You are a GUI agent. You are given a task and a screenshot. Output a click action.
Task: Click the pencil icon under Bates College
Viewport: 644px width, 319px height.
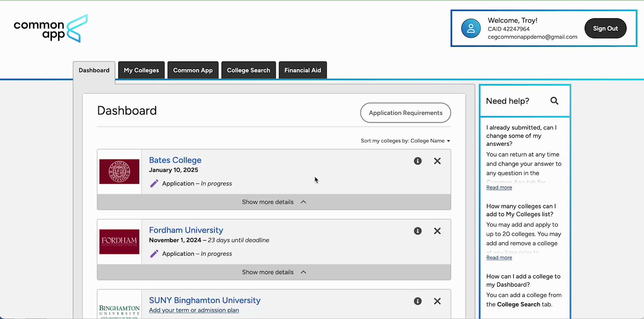tap(154, 183)
